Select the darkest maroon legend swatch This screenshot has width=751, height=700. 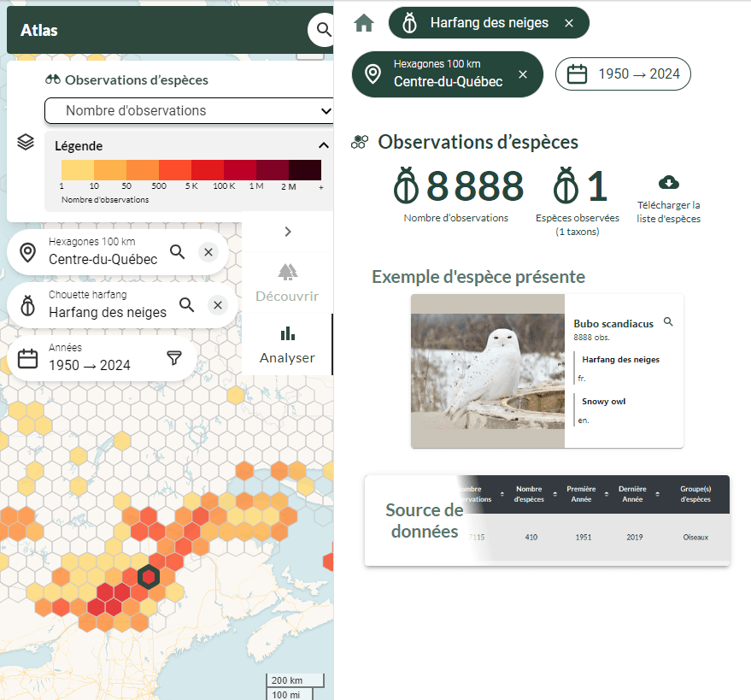[x=305, y=170]
